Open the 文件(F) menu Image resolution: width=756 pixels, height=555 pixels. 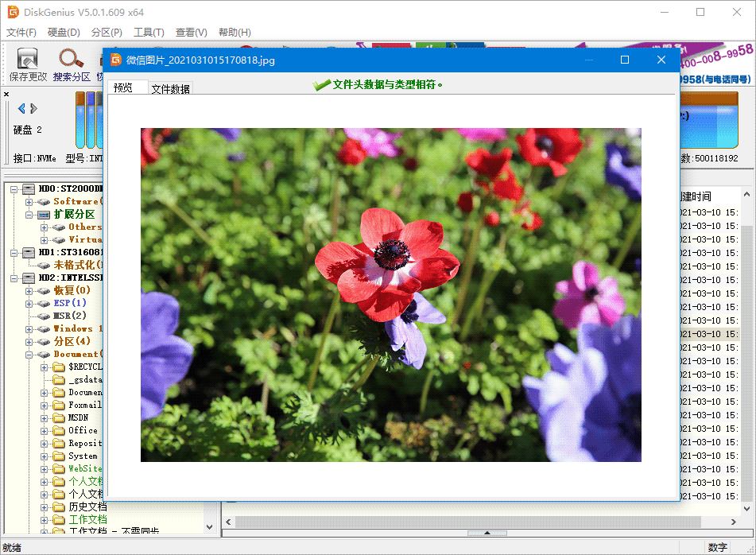pyautogui.click(x=21, y=33)
